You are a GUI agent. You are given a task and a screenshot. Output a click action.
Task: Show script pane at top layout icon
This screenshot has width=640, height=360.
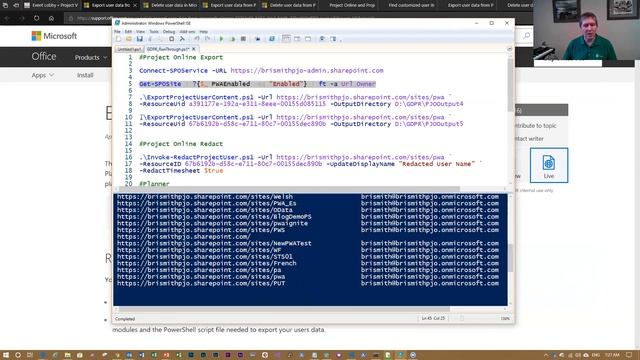point(286,39)
